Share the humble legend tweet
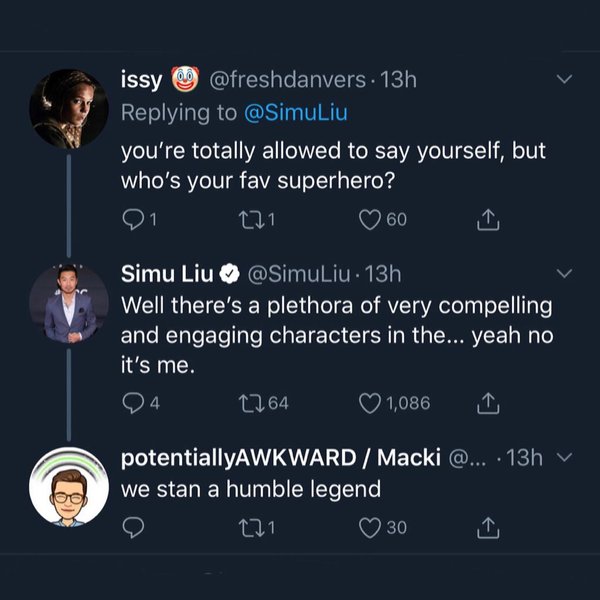 (x=489, y=527)
